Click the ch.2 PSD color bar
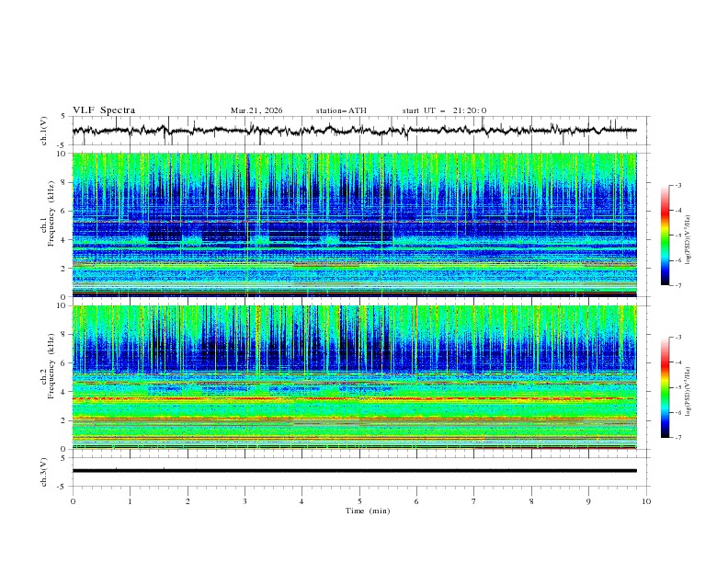Image resolution: width=728 pixels, height=563 pixels. pos(665,387)
